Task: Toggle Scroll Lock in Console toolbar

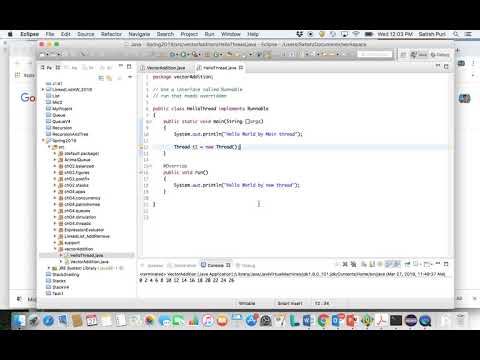Action: point(372,264)
